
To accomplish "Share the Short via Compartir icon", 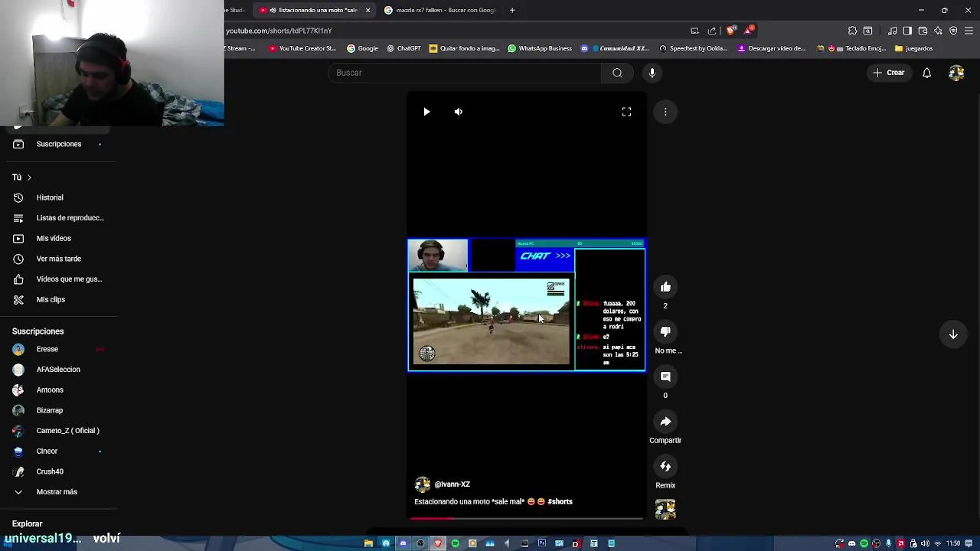I will pos(665,422).
